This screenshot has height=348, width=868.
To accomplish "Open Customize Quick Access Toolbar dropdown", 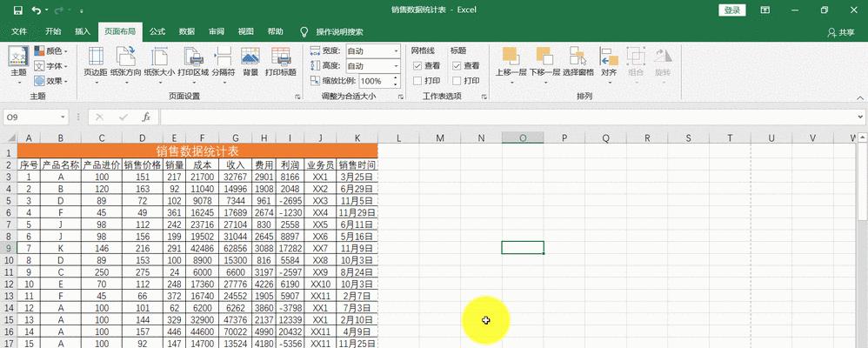I will pos(82,10).
